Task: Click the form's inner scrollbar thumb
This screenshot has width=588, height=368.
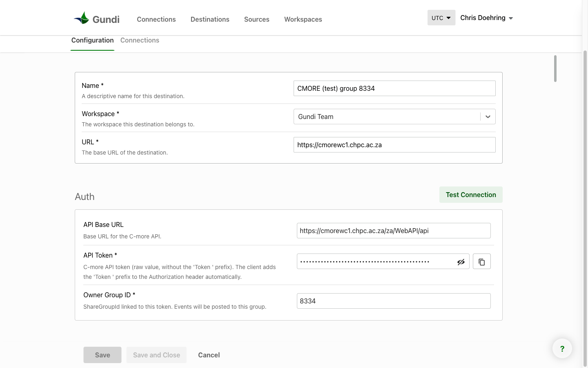Action: tap(555, 68)
